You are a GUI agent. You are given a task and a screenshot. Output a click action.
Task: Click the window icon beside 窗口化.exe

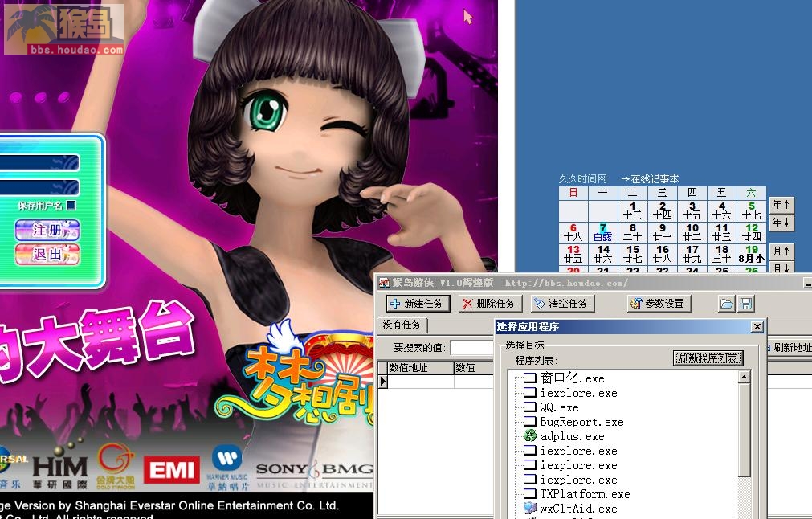[530, 378]
